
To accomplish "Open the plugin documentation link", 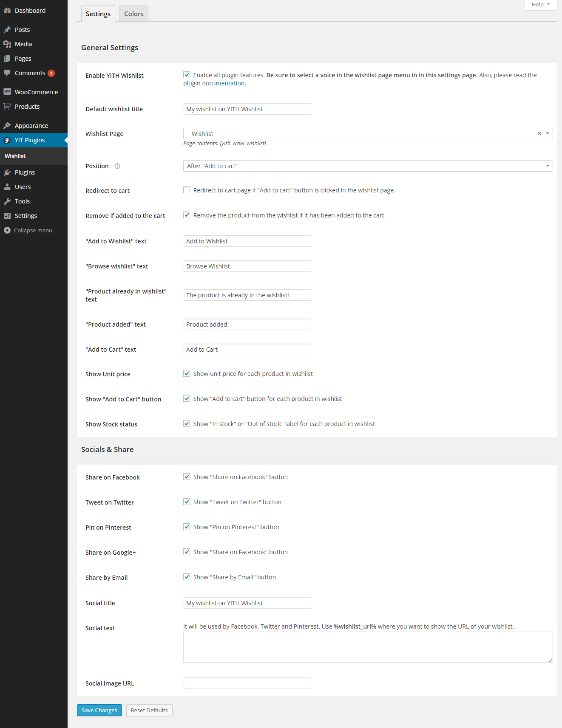I will [223, 83].
